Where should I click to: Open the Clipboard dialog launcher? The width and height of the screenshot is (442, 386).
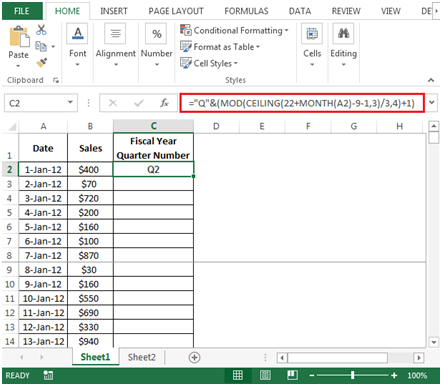tap(56, 80)
